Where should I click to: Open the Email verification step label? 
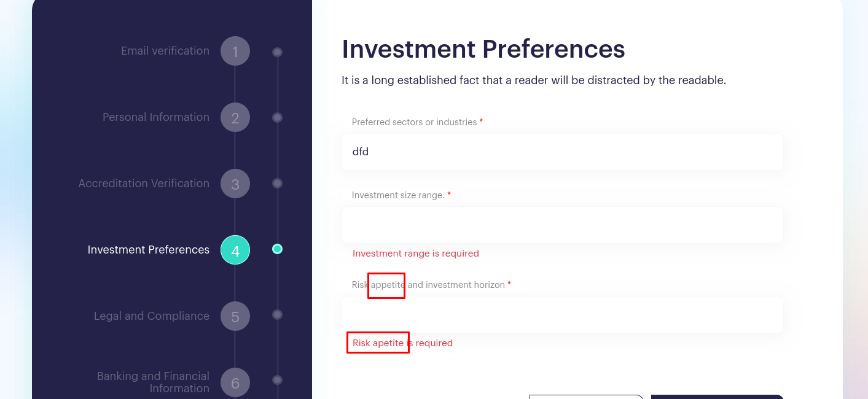[x=165, y=51]
